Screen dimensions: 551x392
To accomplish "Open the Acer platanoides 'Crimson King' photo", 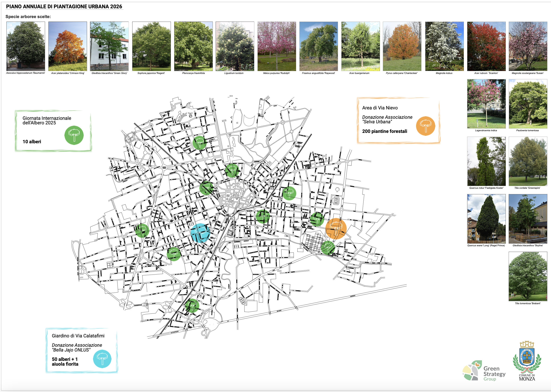I will click(x=68, y=46).
